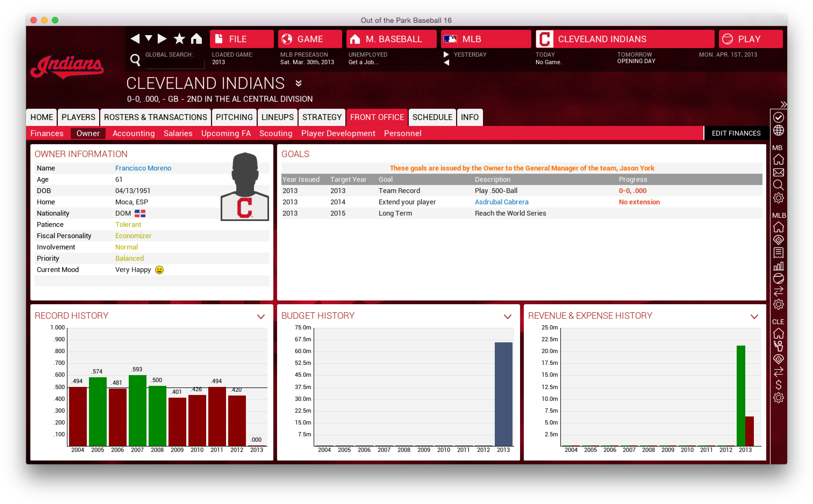The height and width of the screenshot is (504, 813).
Task: Open the GAME menu
Action: [x=310, y=39]
